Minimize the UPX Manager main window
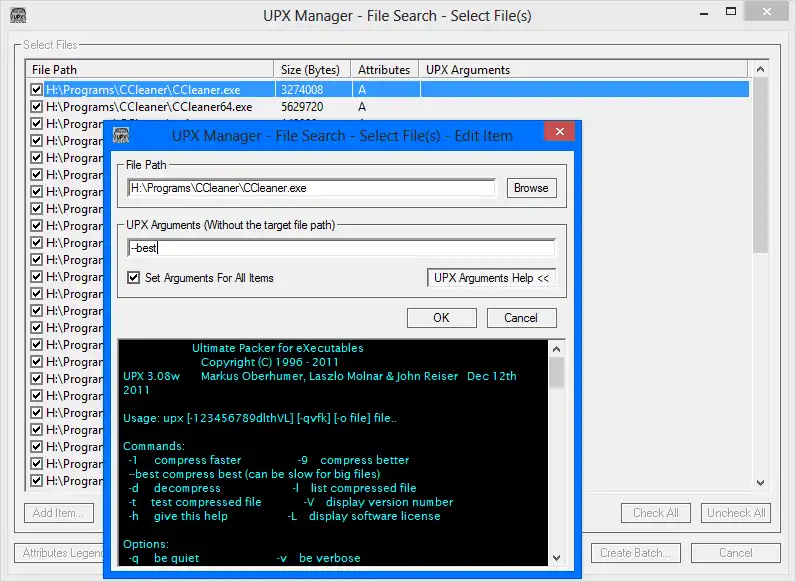 (704, 14)
